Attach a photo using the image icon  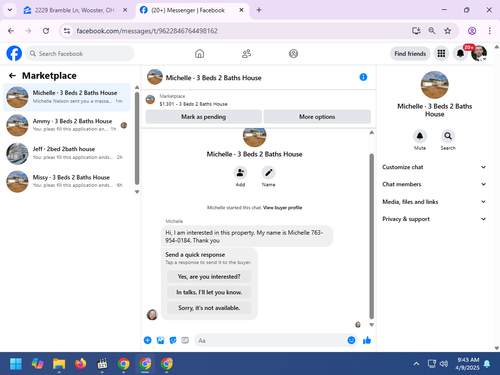coord(160,340)
